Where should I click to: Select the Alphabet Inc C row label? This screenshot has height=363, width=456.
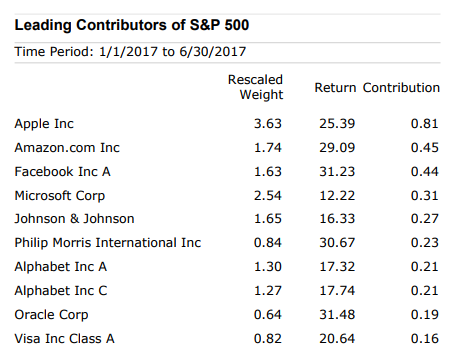point(61,291)
